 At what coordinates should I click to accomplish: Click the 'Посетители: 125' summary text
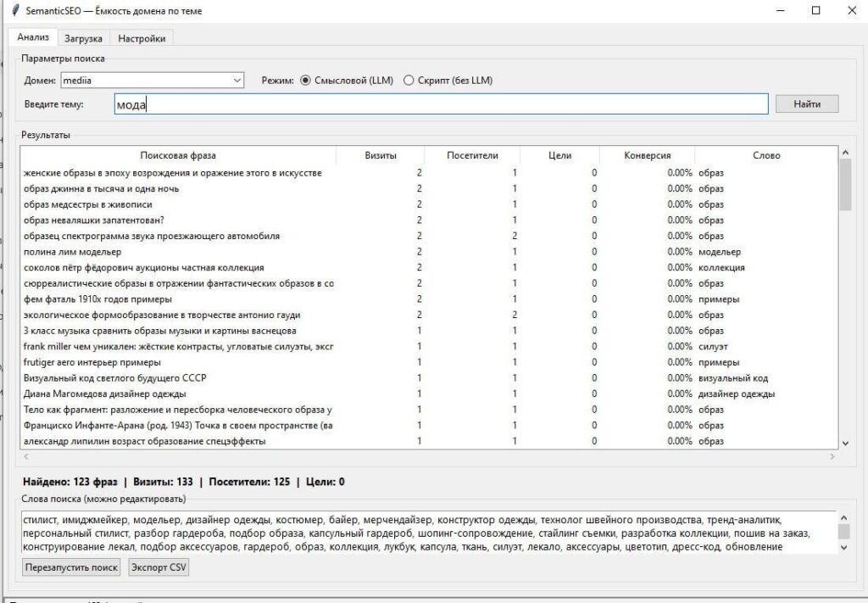tap(249, 482)
